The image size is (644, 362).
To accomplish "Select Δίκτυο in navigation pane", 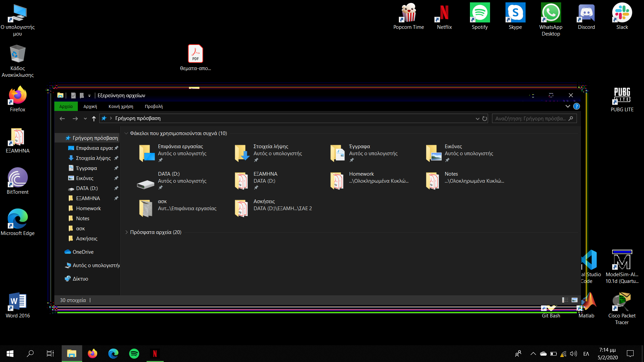I will click(80, 279).
